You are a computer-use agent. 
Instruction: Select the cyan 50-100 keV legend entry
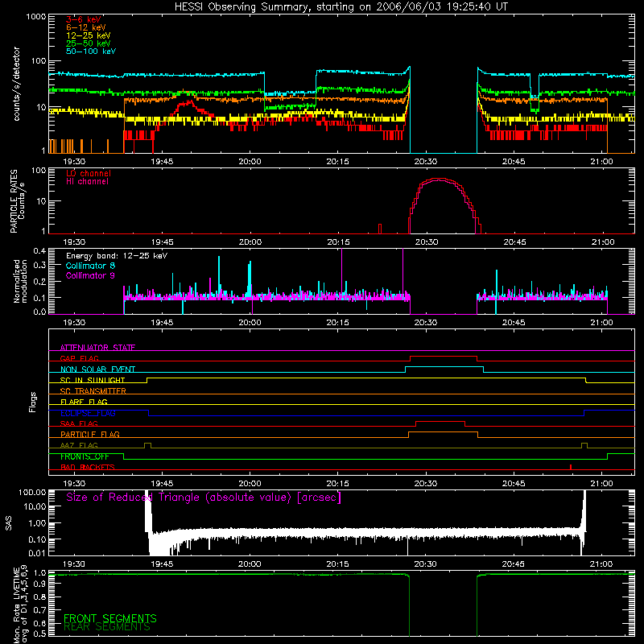pos(91,52)
